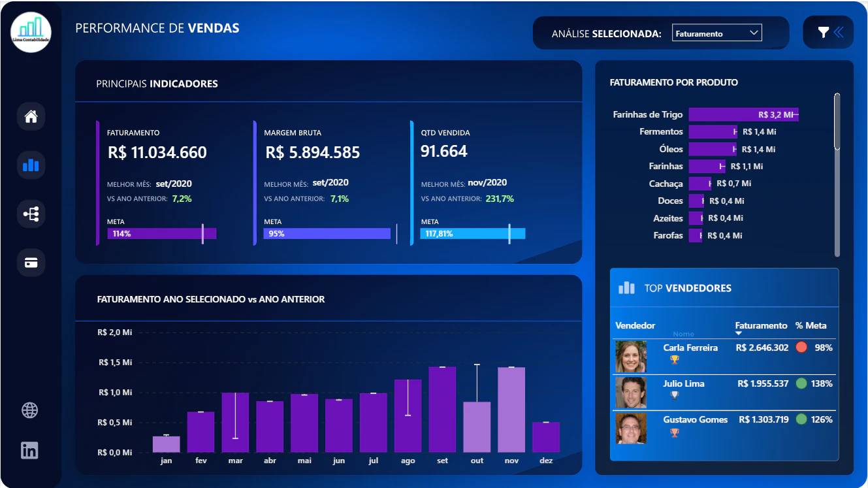Click the double-chevron arrows beside the funnel
Viewport: 868px width, 488px height.
click(x=839, y=32)
